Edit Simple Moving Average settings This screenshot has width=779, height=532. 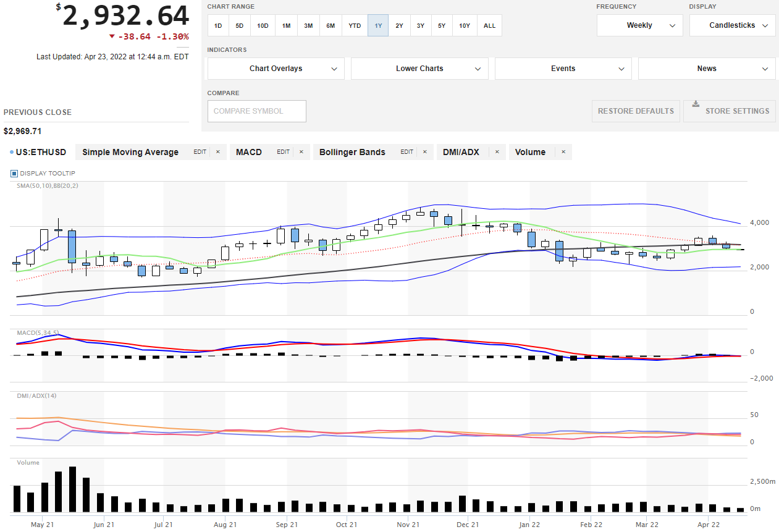click(x=200, y=152)
